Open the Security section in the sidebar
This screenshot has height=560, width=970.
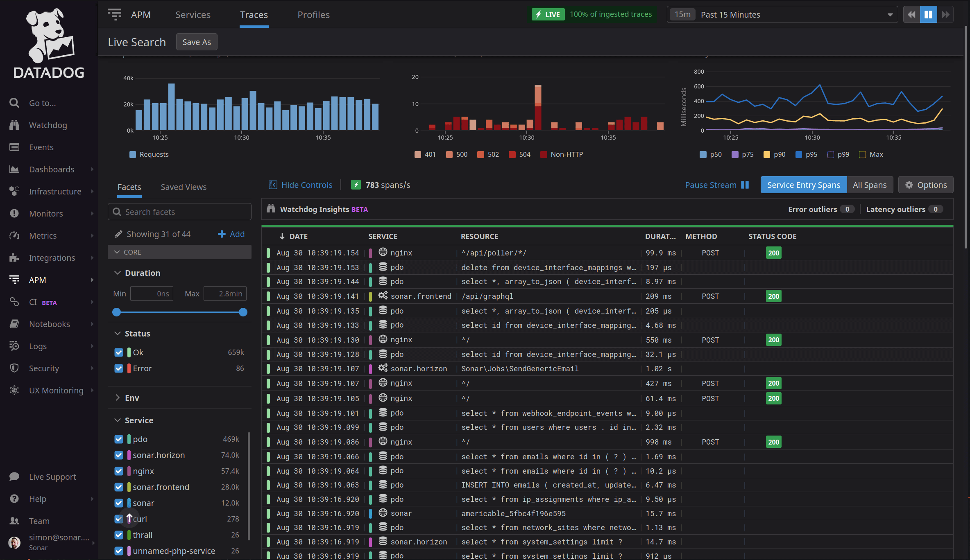44,368
